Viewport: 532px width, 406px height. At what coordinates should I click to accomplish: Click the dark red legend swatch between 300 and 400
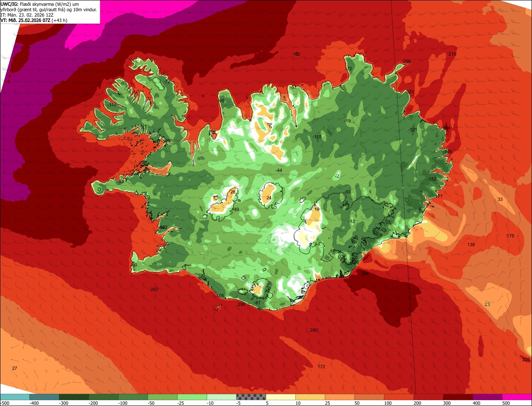[x=458, y=397]
